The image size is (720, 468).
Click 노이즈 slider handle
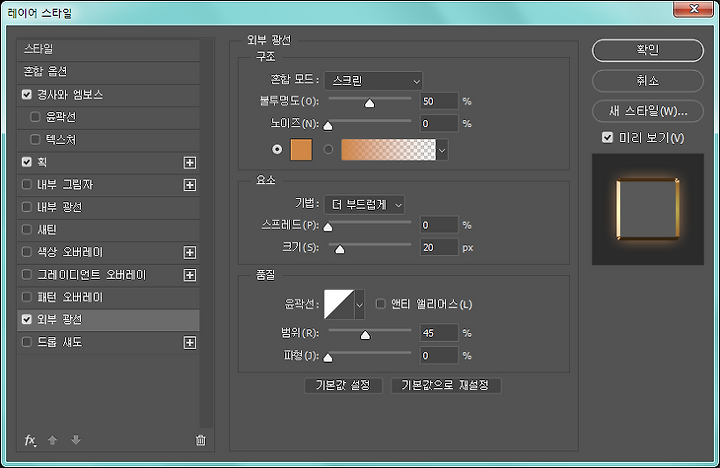(x=328, y=126)
